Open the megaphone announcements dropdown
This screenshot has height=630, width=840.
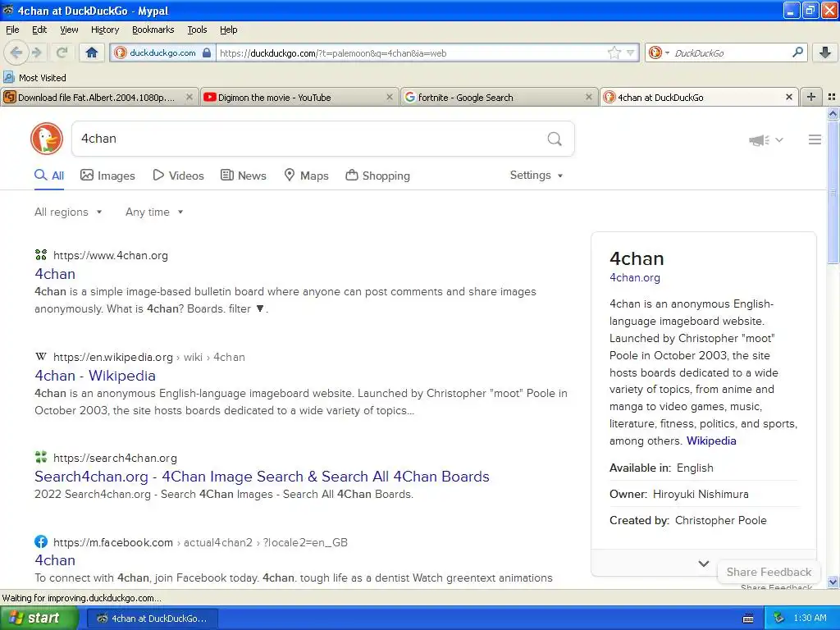pos(766,139)
